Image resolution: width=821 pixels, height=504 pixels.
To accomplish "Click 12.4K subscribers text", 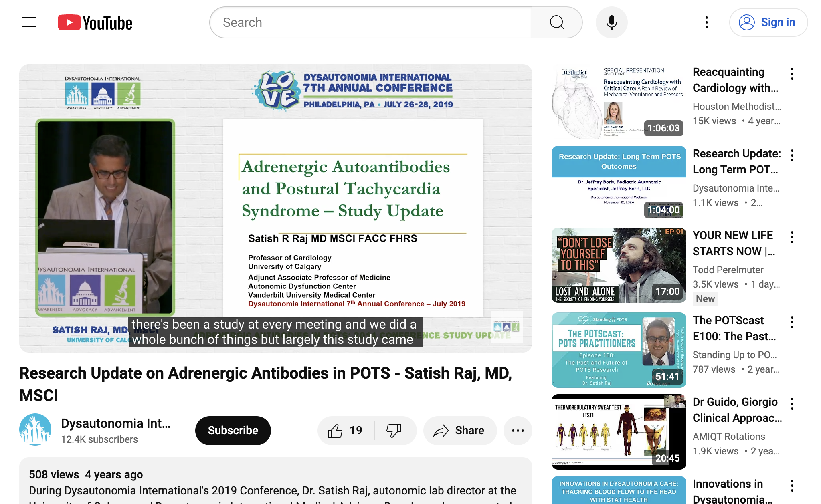I will tap(99, 439).
